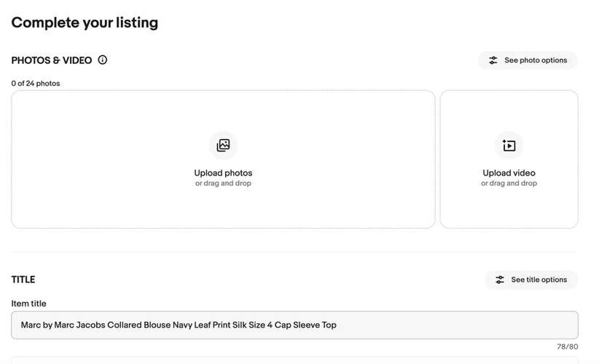Click the upload video play icon
The image size is (599, 364).
pyautogui.click(x=509, y=146)
